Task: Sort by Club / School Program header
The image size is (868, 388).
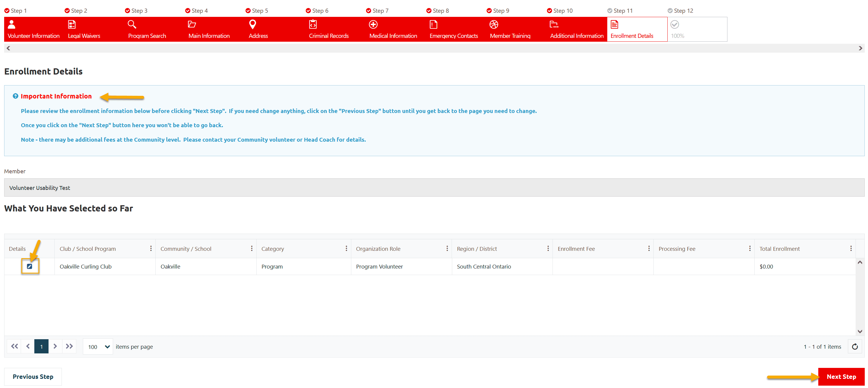Action: click(88, 249)
